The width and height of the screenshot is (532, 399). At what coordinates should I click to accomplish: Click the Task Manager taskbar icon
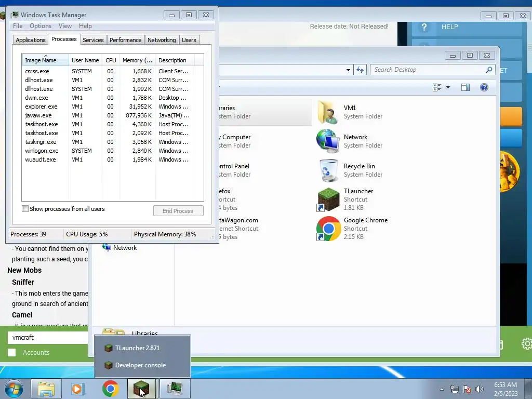coord(175,389)
